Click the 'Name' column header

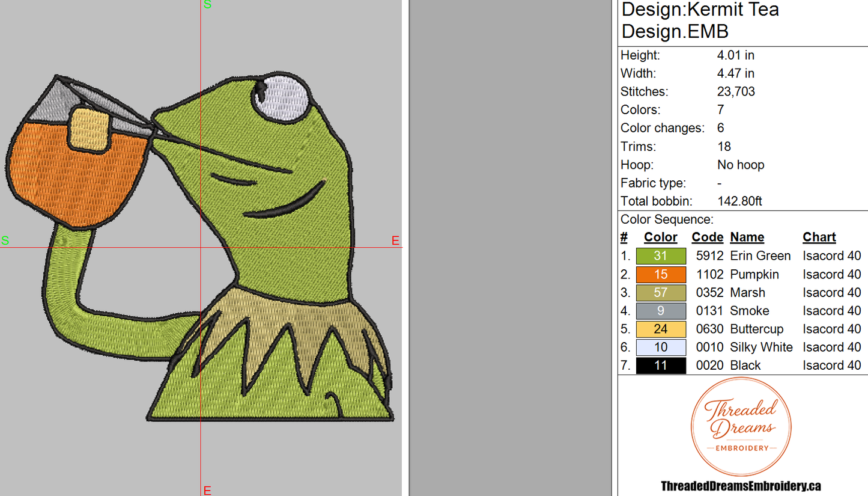point(747,237)
